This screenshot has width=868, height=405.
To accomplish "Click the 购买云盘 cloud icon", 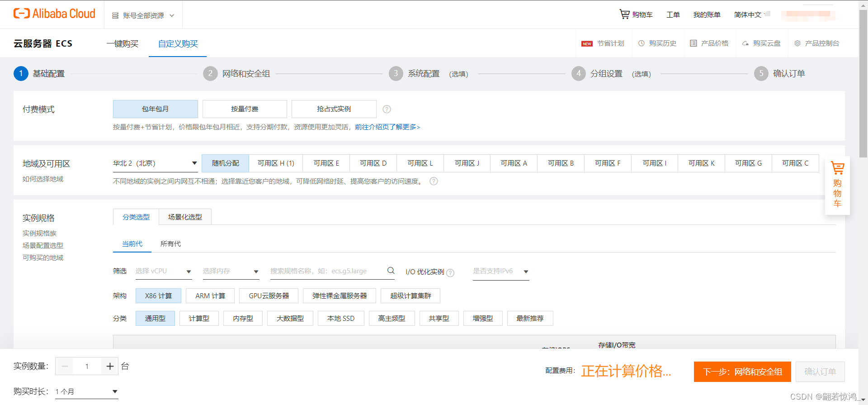I will pyautogui.click(x=745, y=43).
